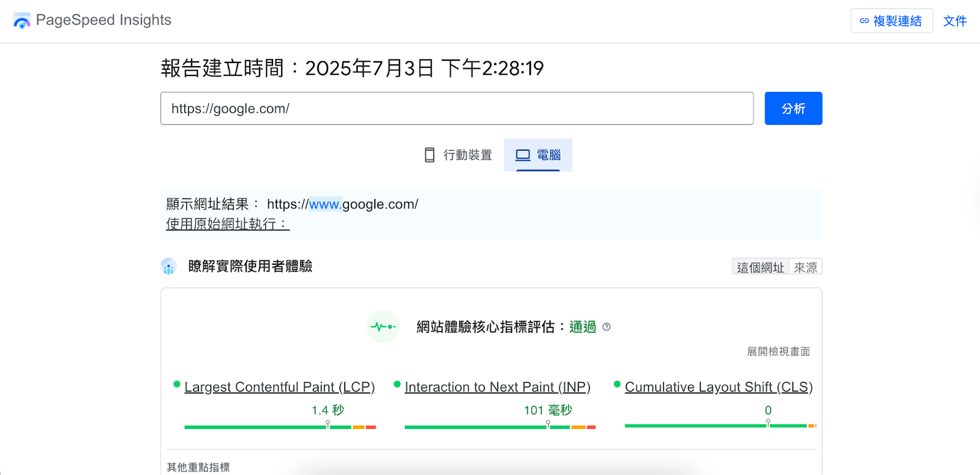Click the real user experience chart icon
This screenshot has width=980, height=475.
tap(168, 267)
